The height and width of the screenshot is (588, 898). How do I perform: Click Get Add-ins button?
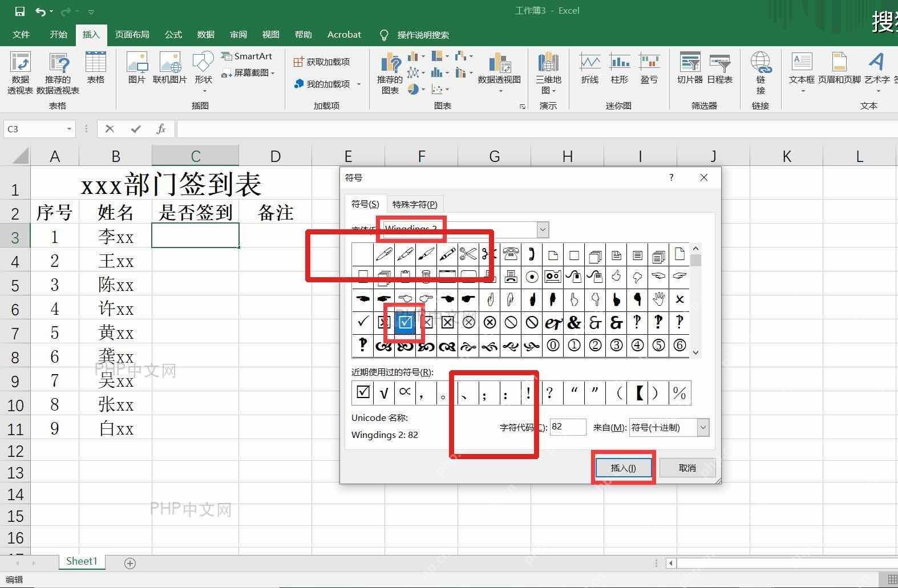click(322, 62)
